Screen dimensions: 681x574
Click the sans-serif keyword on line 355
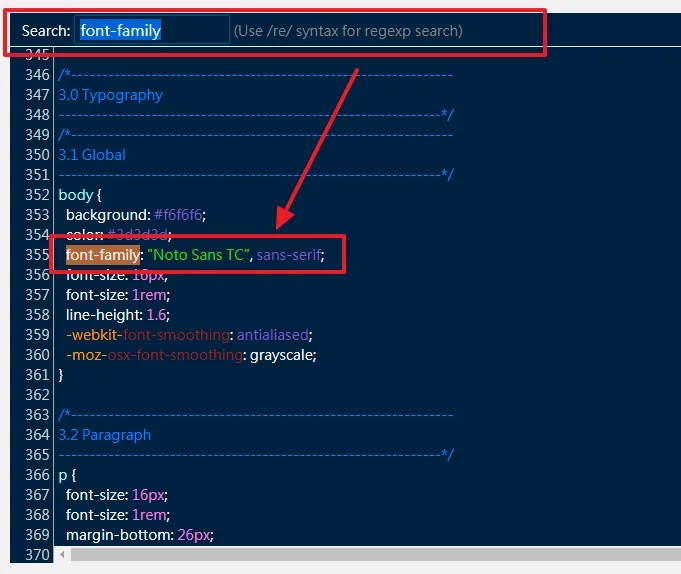point(289,254)
